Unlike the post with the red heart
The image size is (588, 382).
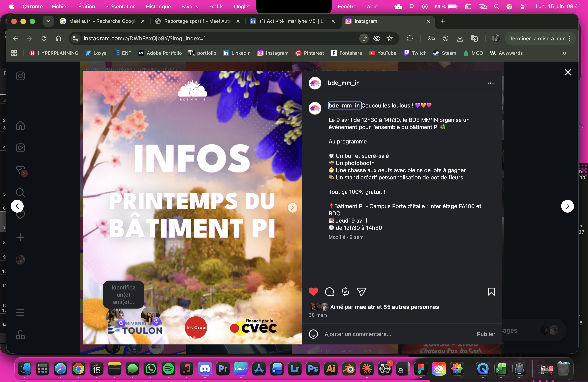coord(313,292)
